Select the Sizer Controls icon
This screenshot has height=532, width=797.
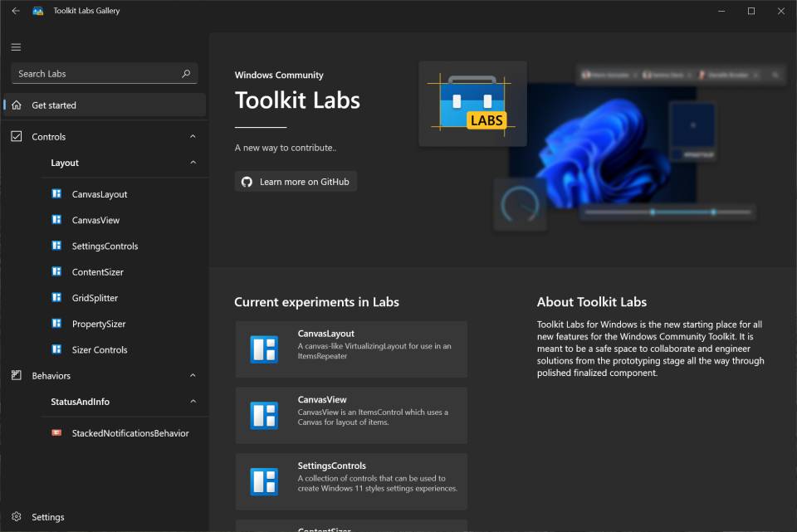(x=56, y=349)
